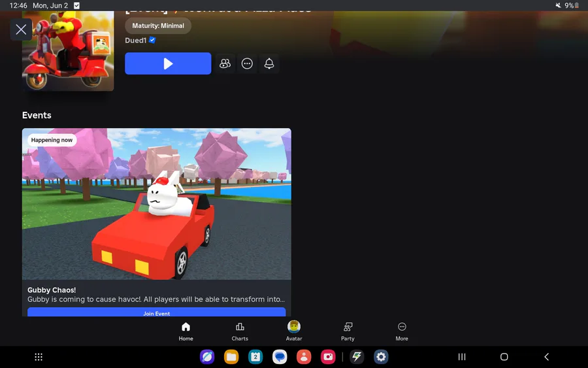The width and height of the screenshot is (588, 368).
Task: Read the Gubby is coming event description
Action: [156, 299]
